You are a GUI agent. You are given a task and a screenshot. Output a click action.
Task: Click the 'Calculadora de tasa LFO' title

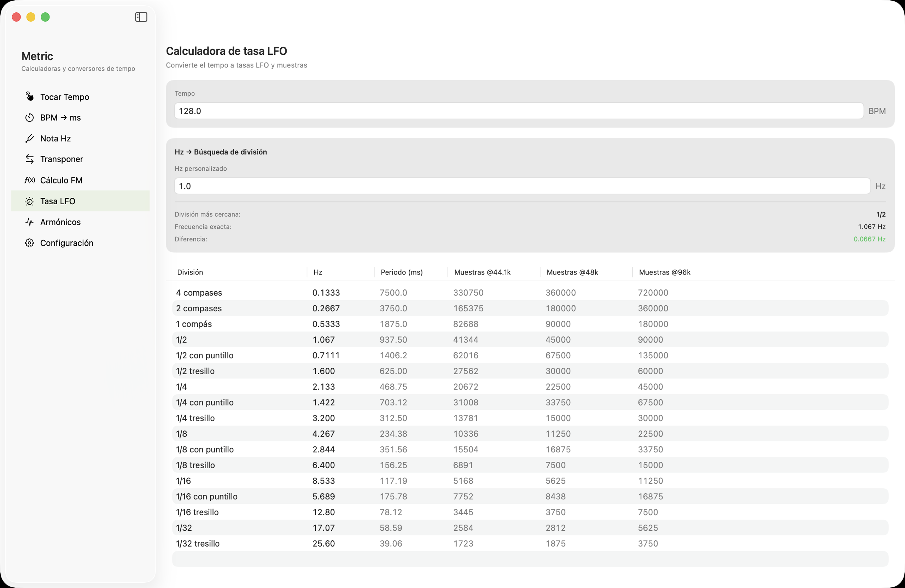[x=227, y=51]
